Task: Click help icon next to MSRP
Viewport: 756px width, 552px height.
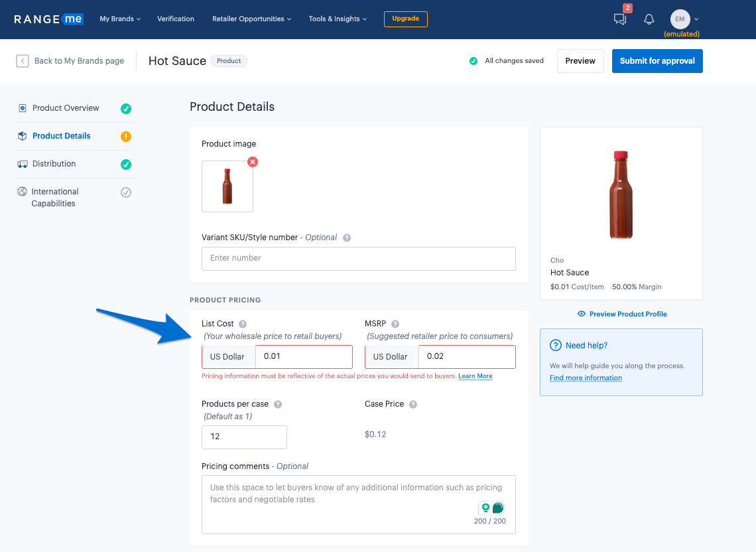Action: (395, 324)
